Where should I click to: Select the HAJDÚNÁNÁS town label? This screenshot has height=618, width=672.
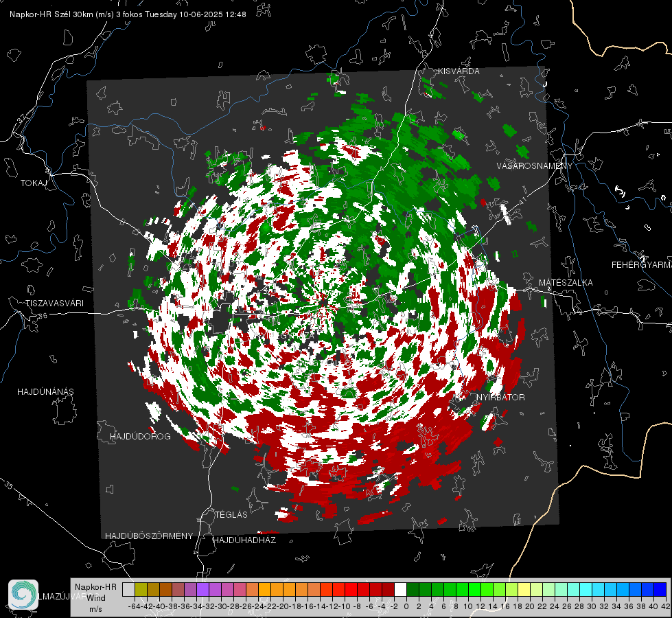[45, 392]
